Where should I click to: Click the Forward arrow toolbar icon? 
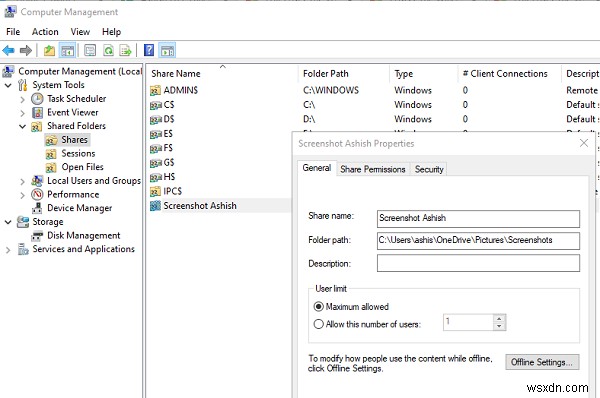coord(26,50)
